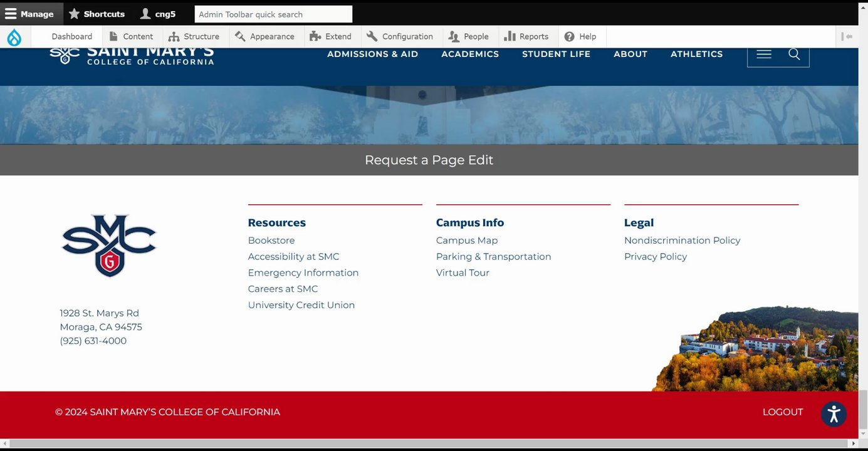Open the Help admin menu

pyautogui.click(x=580, y=36)
